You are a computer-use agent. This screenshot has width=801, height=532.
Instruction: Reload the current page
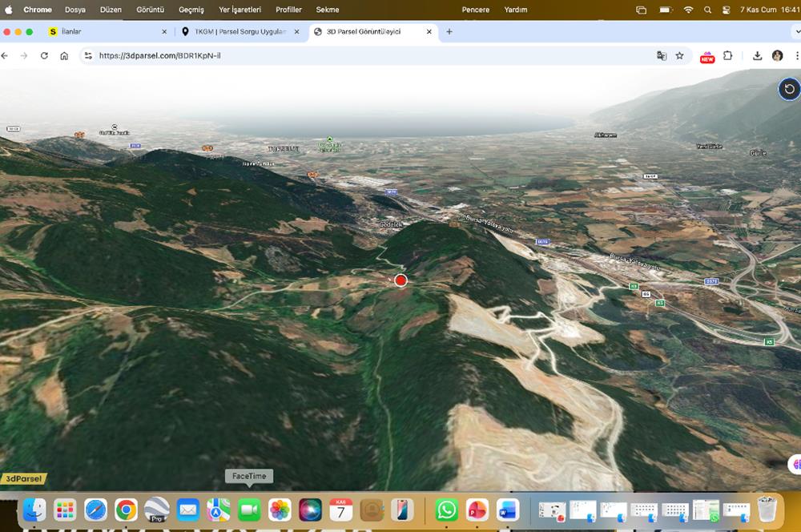point(44,56)
